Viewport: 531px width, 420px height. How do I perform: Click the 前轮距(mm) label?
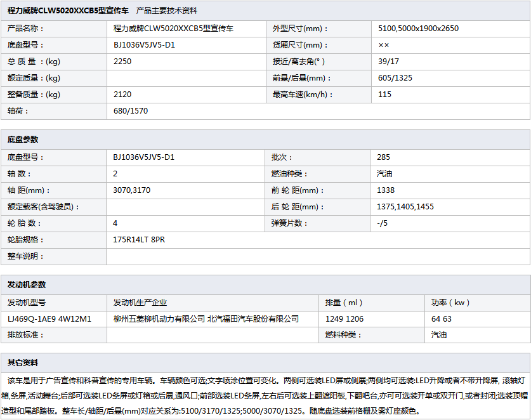click(298, 190)
